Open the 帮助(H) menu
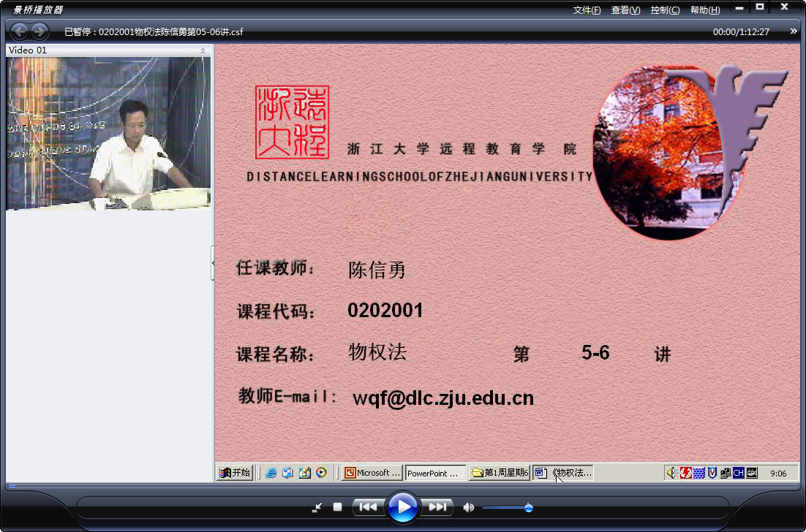Screen dimensions: 806x532 (705, 10)
